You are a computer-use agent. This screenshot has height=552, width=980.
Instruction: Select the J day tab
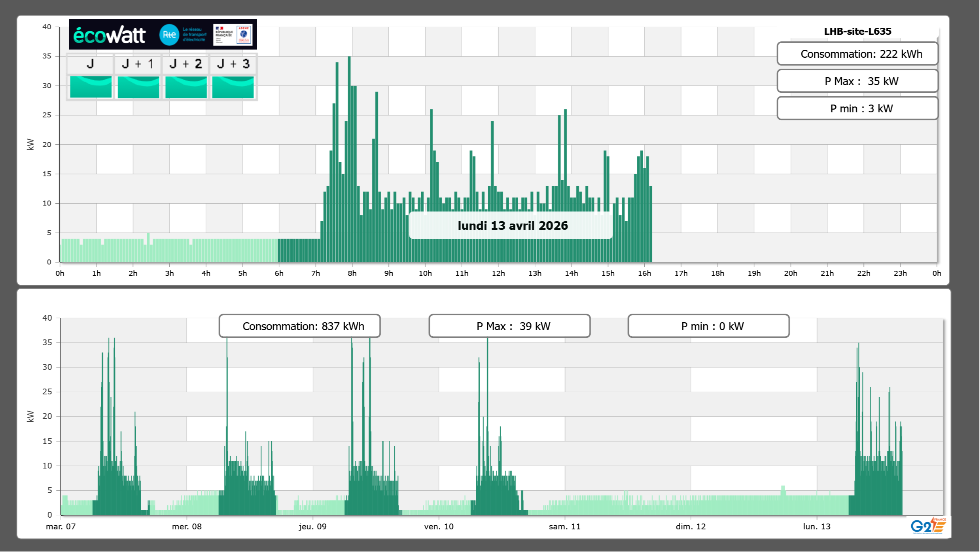pyautogui.click(x=91, y=64)
